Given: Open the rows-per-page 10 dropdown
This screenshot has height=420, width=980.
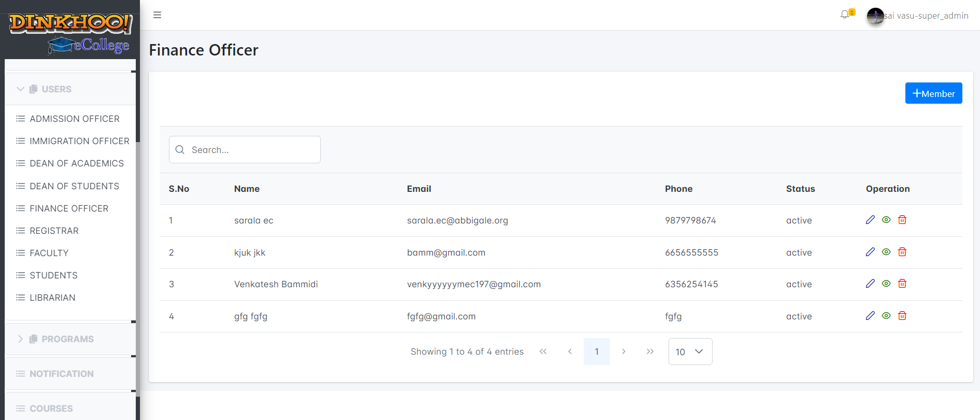Looking at the screenshot, I should click(690, 352).
